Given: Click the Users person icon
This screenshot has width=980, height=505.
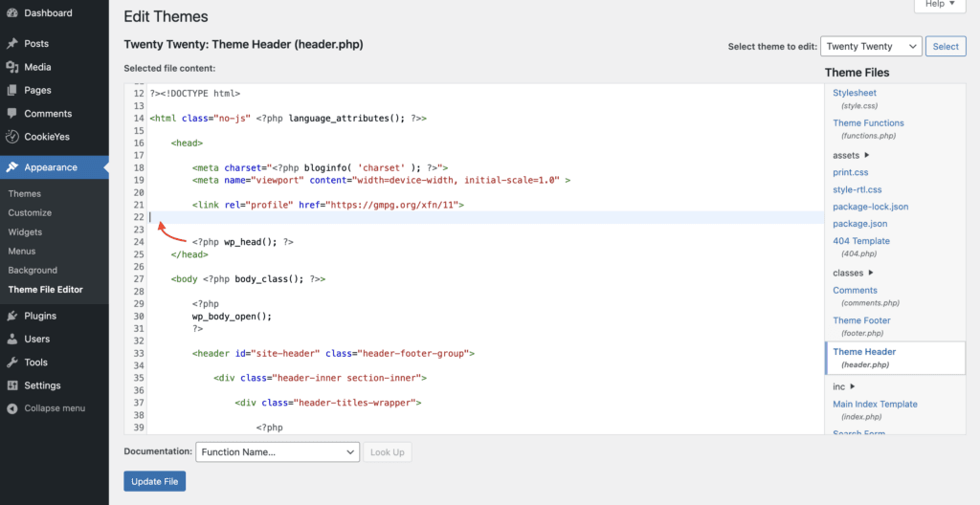Looking at the screenshot, I should click(11, 339).
